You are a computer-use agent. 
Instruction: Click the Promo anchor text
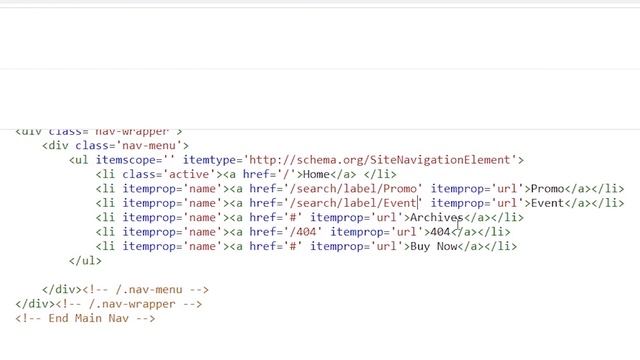(547, 189)
